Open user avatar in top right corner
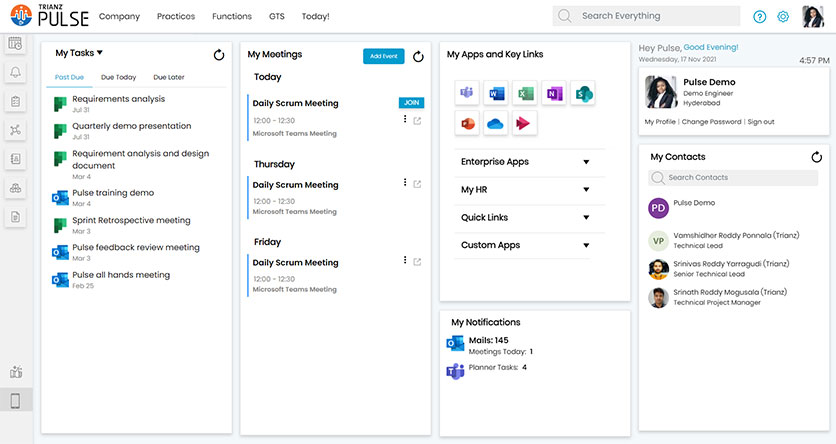 point(813,17)
